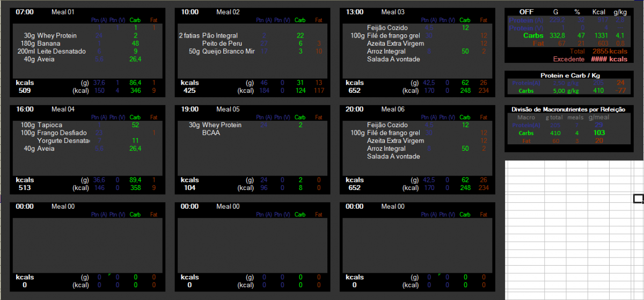Select the OFF header cell in summary table

526,12
